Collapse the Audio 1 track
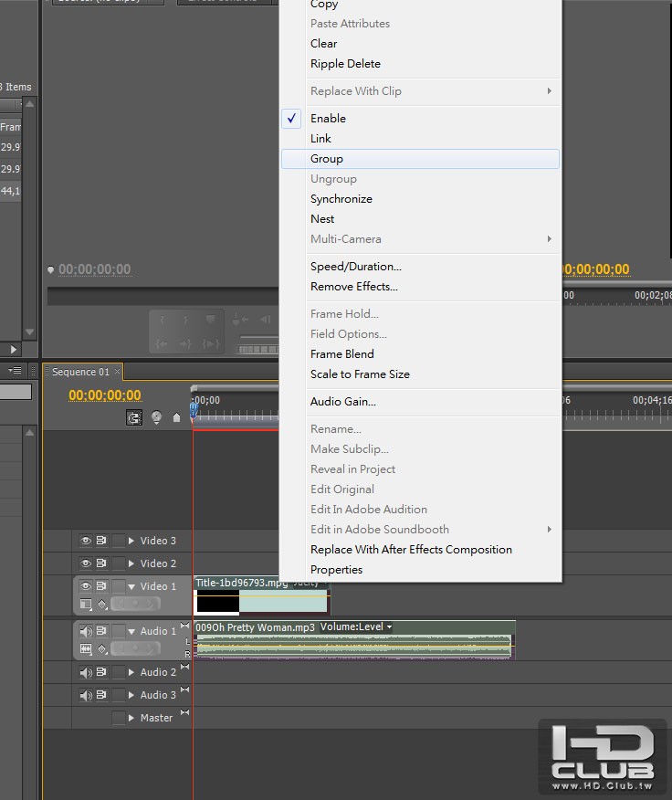The height and width of the screenshot is (800, 672). [131, 631]
